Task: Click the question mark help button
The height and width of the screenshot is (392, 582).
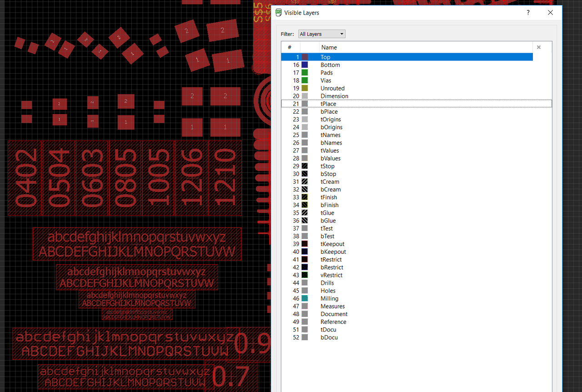Action: pyautogui.click(x=528, y=13)
